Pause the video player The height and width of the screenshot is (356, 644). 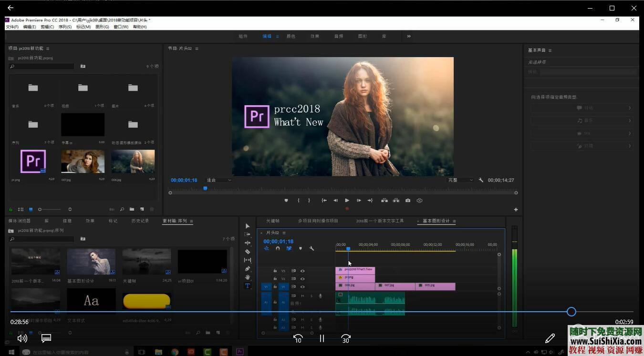[x=322, y=338]
